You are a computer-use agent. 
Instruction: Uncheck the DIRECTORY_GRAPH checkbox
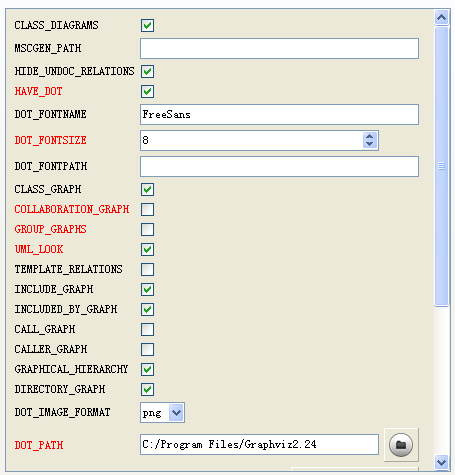(147, 389)
